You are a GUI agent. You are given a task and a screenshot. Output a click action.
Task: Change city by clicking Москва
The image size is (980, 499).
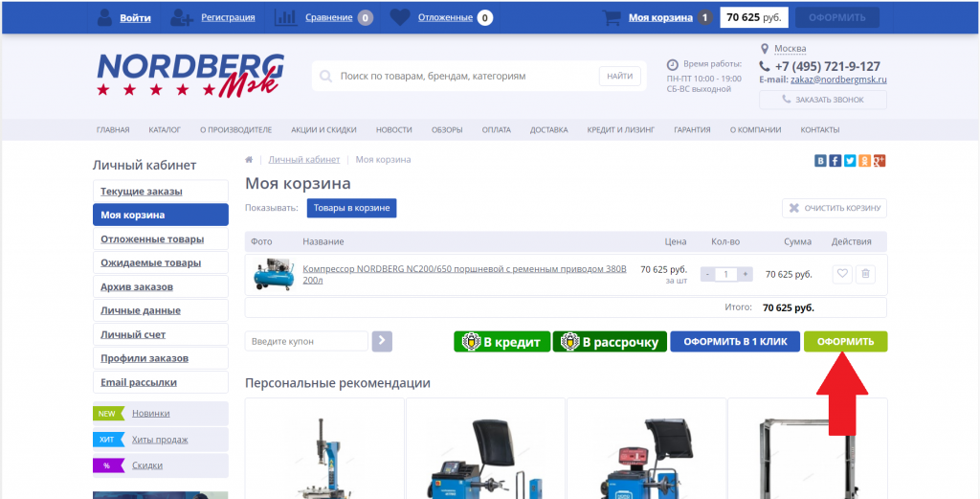[790, 49]
